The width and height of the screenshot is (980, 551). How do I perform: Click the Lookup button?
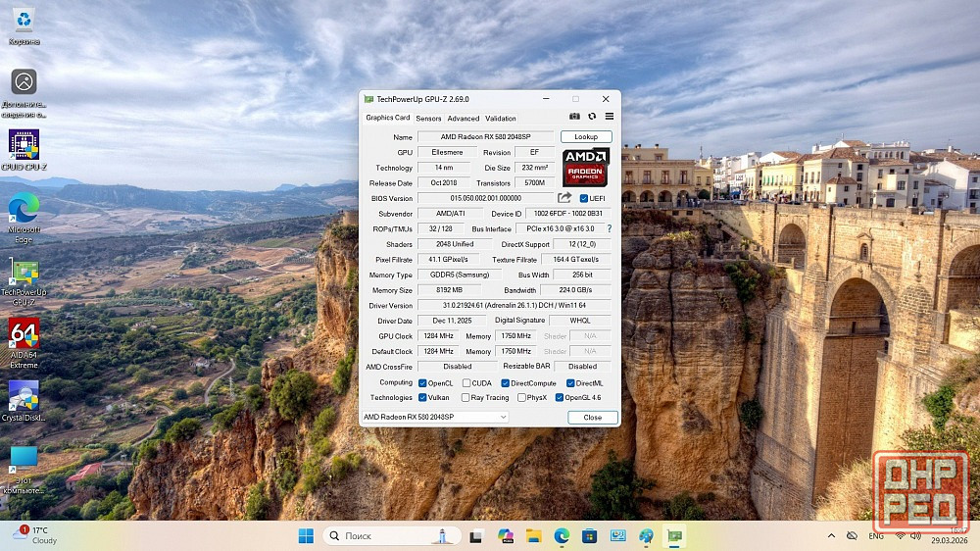tap(586, 137)
